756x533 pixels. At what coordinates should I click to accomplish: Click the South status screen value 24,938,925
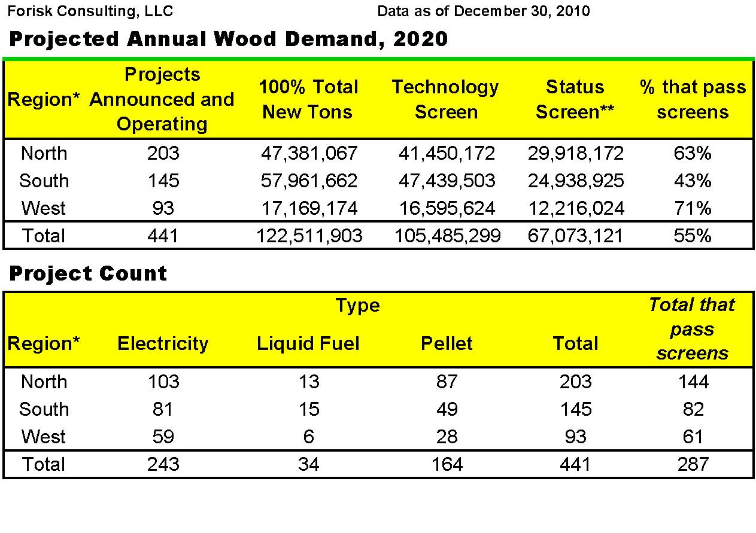click(x=575, y=181)
